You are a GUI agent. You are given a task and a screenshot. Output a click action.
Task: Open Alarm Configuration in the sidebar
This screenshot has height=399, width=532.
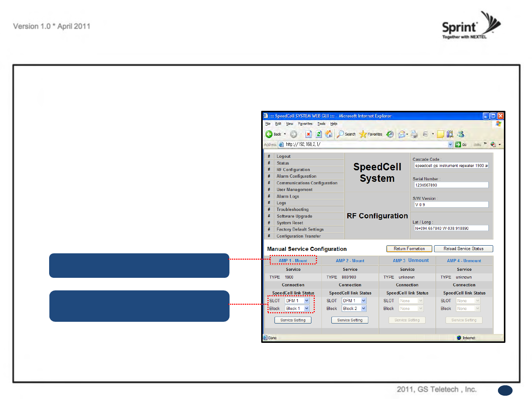[x=296, y=176]
